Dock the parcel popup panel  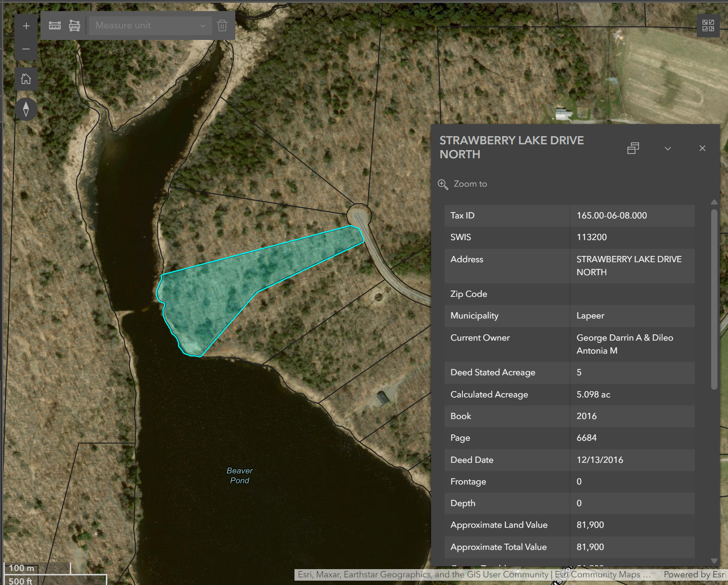(633, 148)
